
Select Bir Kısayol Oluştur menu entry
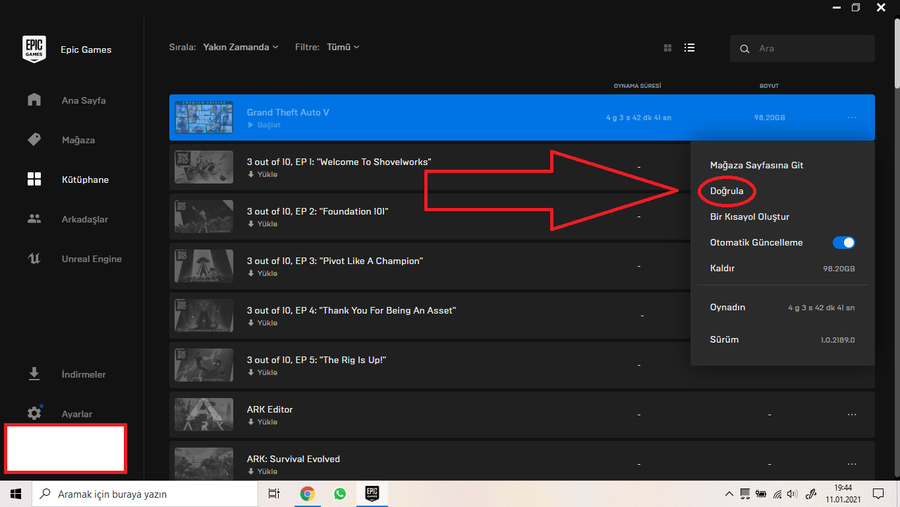point(749,217)
